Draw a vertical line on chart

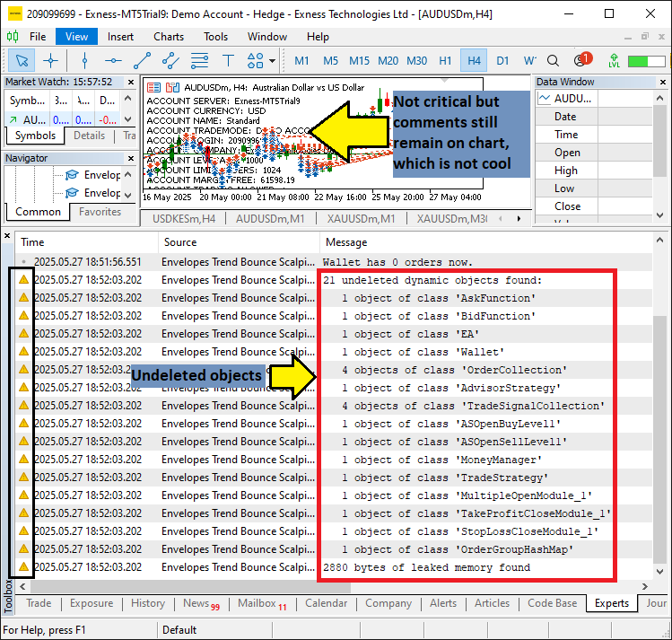click(84, 61)
